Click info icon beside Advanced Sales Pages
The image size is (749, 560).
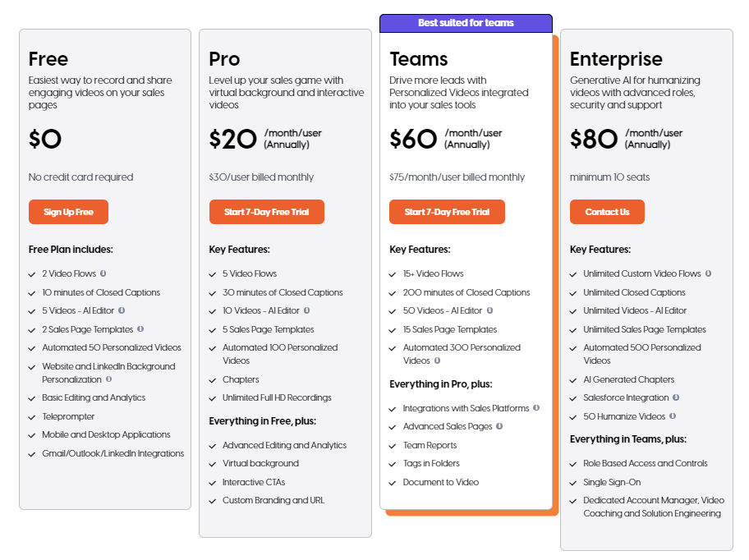coord(499,426)
